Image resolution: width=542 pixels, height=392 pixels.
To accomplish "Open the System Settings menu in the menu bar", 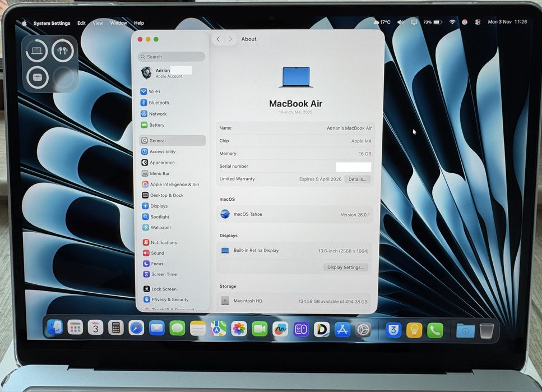I will point(52,23).
